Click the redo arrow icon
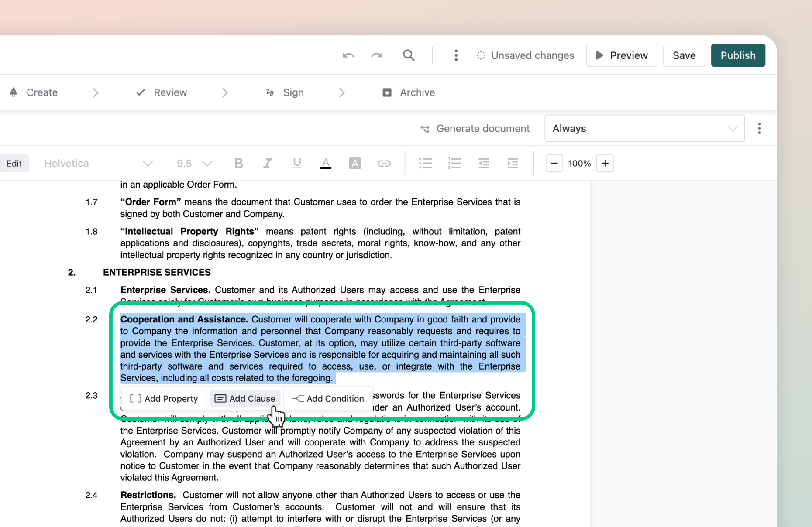The height and width of the screenshot is (527, 812). click(377, 55)
